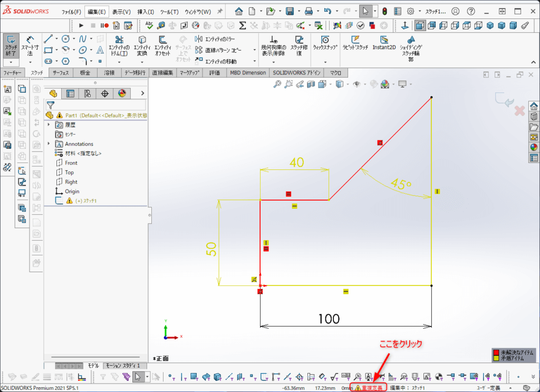The width and height of the screenshot is (540, 392).
Task: Click the DisplayManager color ball tab
Action: (122, 94)
